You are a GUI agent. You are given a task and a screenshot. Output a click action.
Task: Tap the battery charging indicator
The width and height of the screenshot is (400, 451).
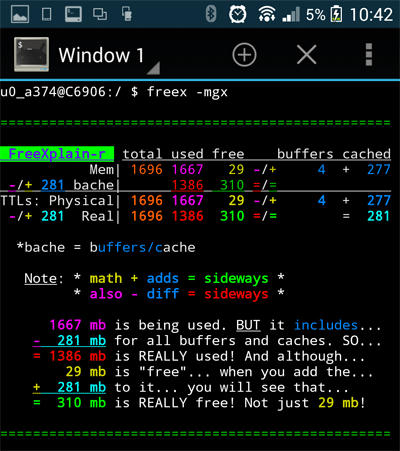click(336, 14)
